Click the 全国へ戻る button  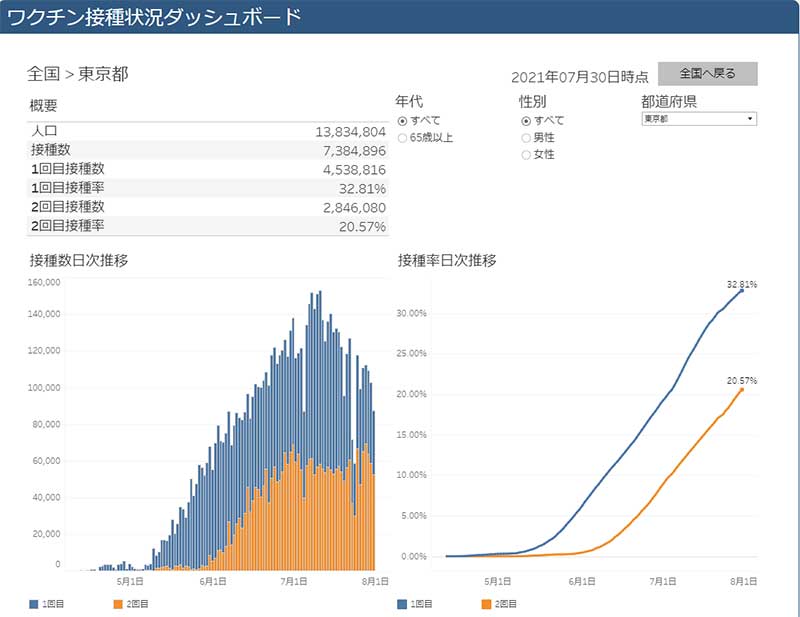(x=707, y=74)
